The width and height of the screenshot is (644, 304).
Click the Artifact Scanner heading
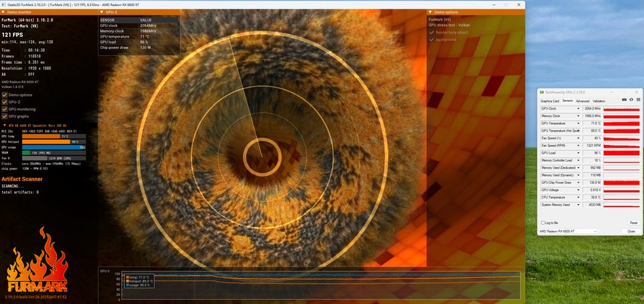click(x=22, y=179)
